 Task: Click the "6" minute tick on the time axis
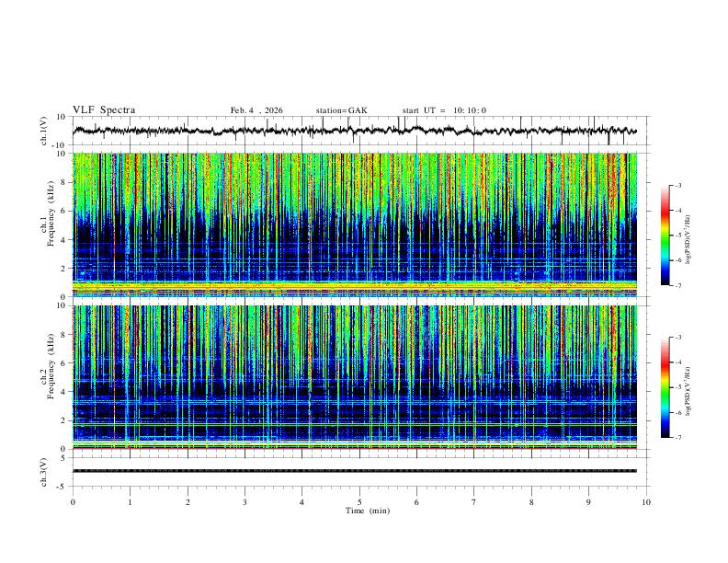[x=416, y=502]
